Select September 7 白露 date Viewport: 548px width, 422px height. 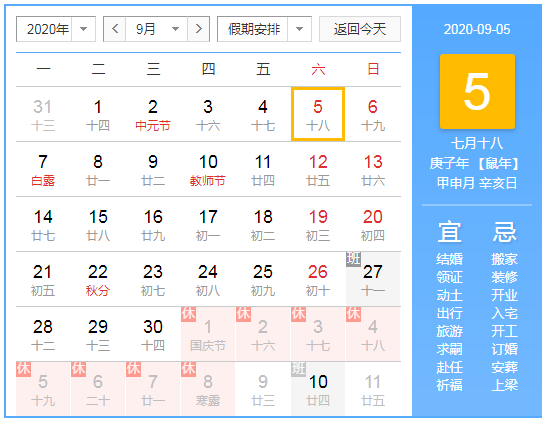click(x=43, y=169)
